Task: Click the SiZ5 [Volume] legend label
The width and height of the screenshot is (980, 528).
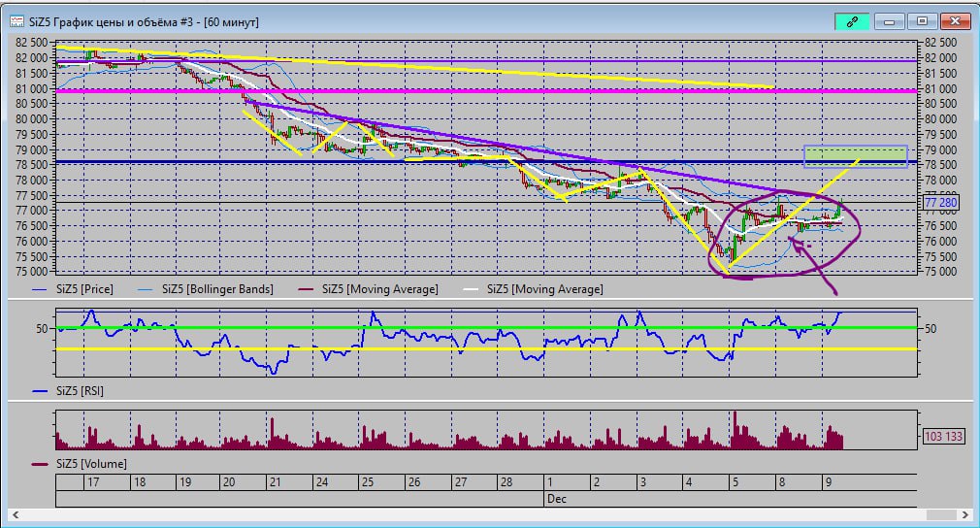Action: click(90, 464)
